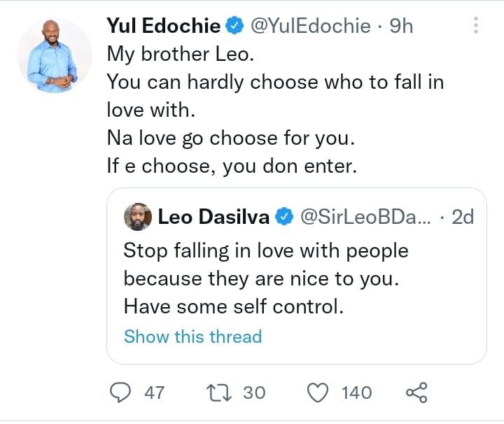Open Yul Edochie's profile picture

[x=54, y=55]
